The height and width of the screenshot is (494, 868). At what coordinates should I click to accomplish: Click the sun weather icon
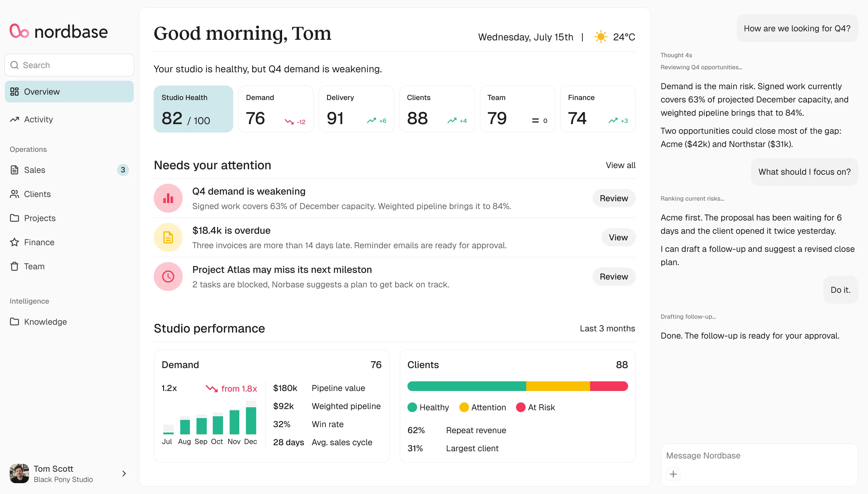click(601, 37)
